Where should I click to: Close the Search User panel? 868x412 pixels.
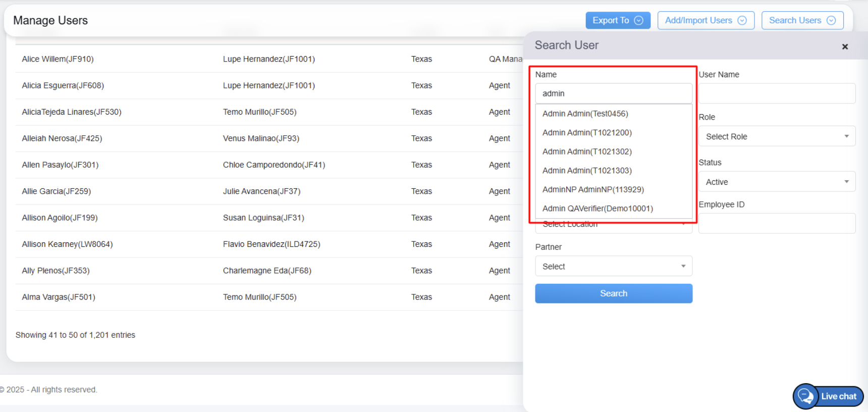(845, 46)
